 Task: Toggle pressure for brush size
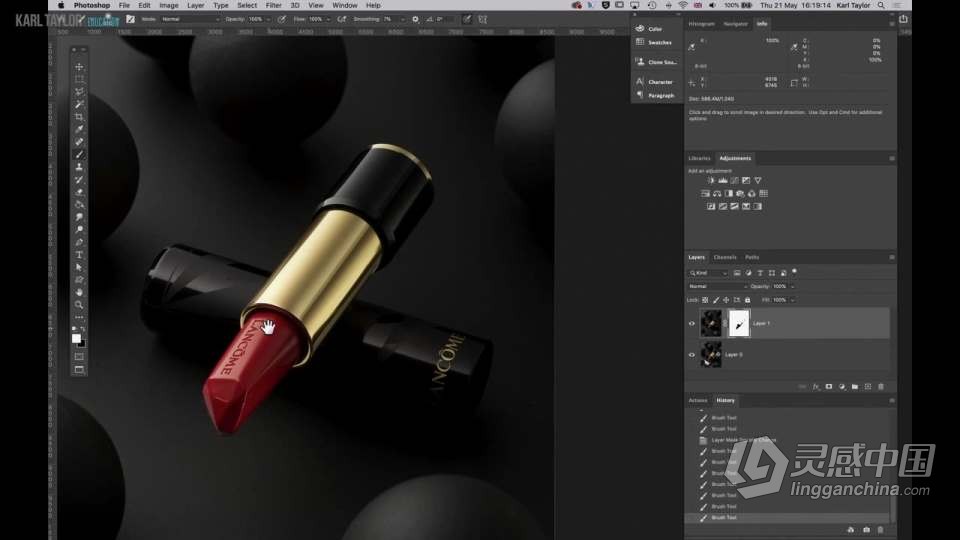[x=467, y=19]
